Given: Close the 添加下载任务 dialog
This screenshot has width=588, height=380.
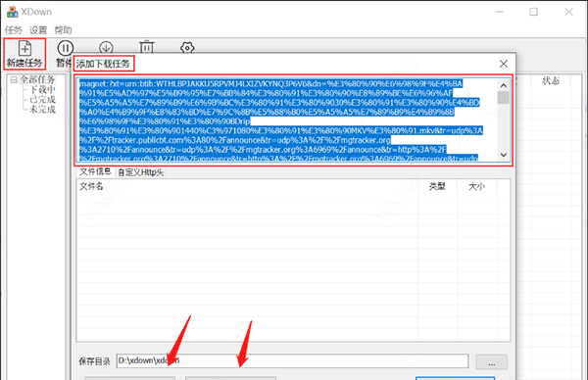Looking at the screenshot, I should (504, 64).
